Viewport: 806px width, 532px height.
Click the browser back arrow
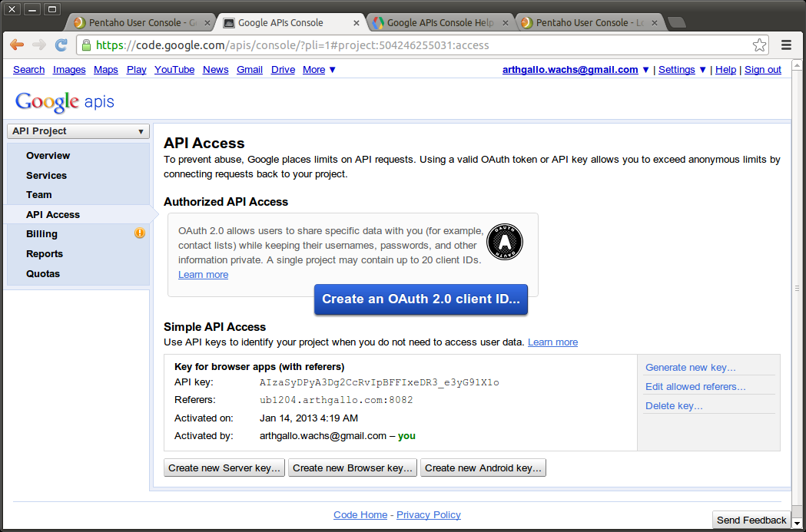(x=17, y=45)
